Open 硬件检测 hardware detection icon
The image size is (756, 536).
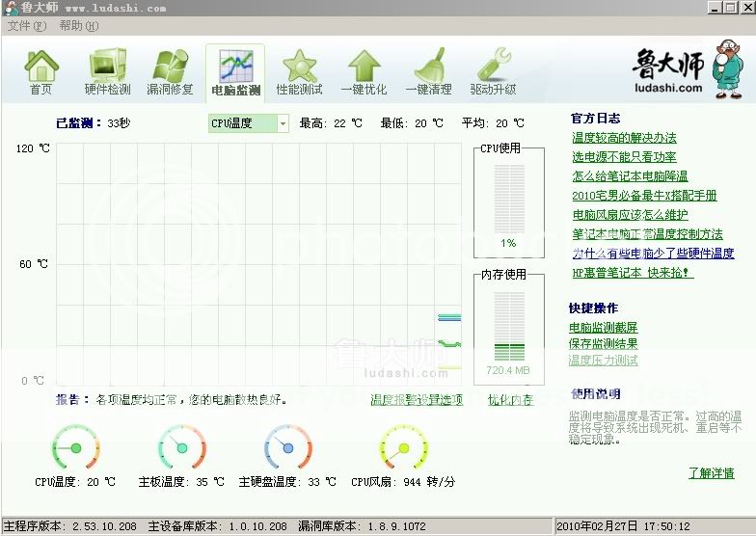[x=107, y=67]
